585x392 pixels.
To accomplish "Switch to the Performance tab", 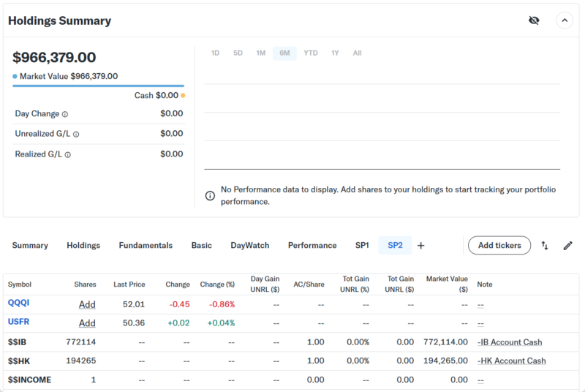I will (312, 246).
